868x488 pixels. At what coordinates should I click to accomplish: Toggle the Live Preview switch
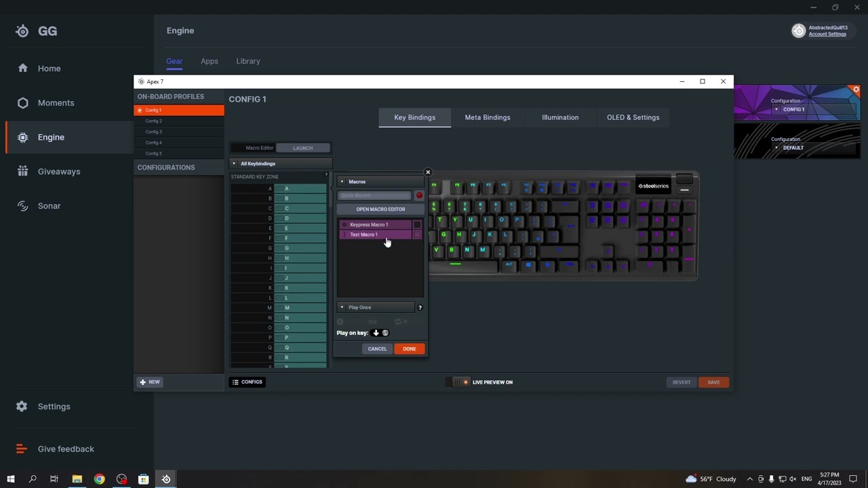click(458, 382)
